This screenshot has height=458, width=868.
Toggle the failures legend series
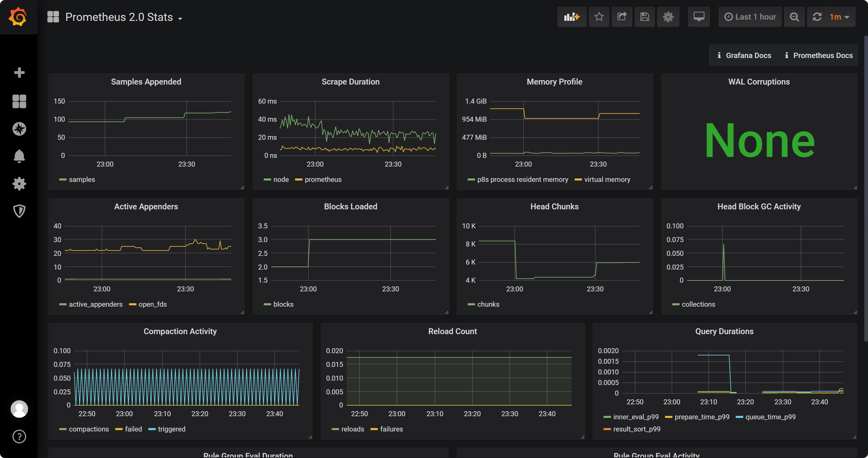392,429
